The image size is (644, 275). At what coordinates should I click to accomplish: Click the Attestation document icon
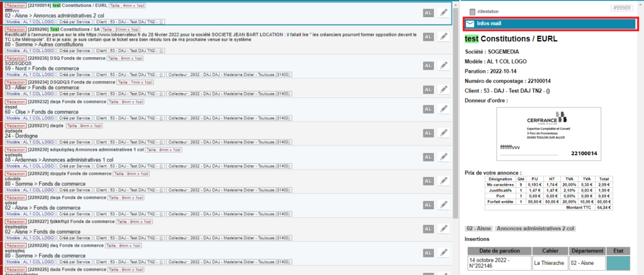coord(471,11)
